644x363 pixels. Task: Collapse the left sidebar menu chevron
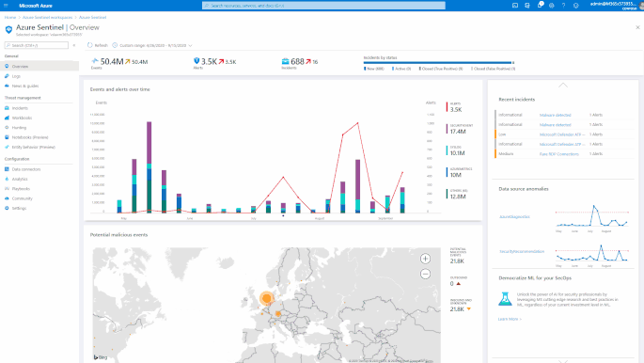point(74,45)
